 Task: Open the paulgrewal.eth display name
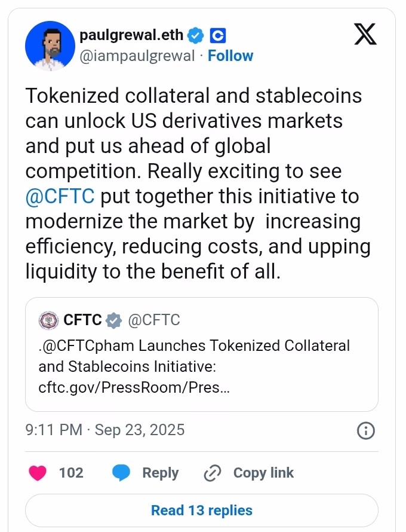point(131,35)
